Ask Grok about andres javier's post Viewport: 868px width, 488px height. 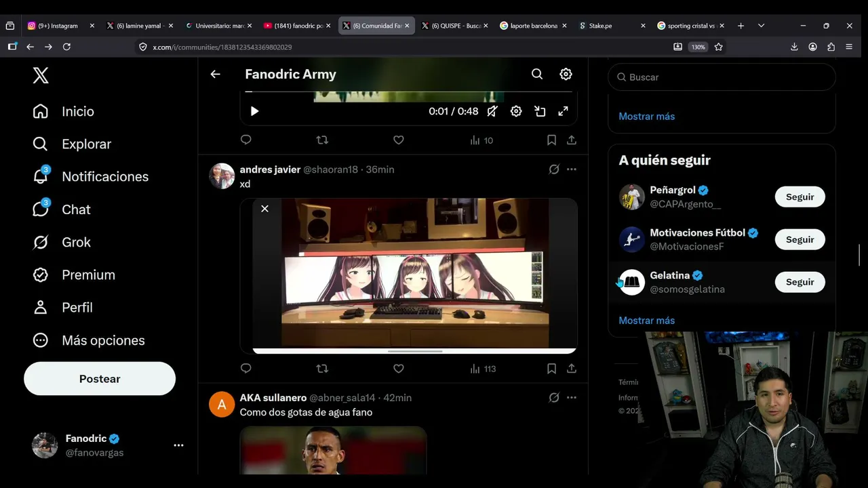554,169
